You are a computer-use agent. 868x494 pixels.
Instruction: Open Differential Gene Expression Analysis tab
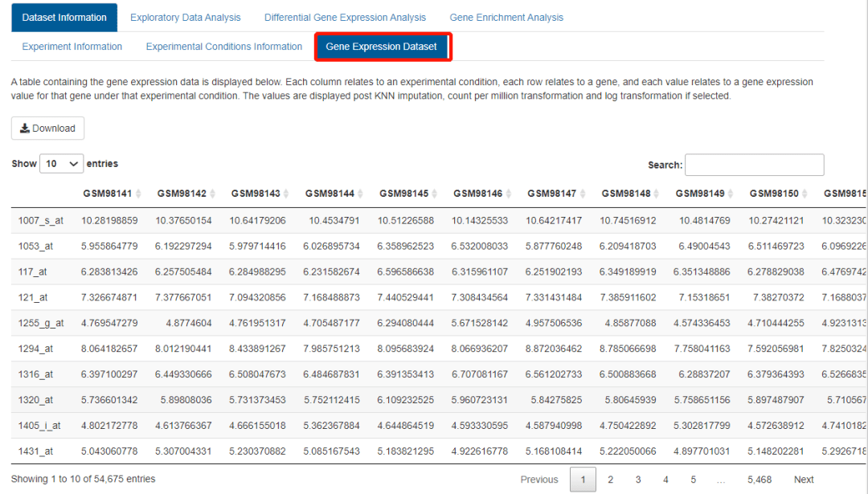point(345,18)
